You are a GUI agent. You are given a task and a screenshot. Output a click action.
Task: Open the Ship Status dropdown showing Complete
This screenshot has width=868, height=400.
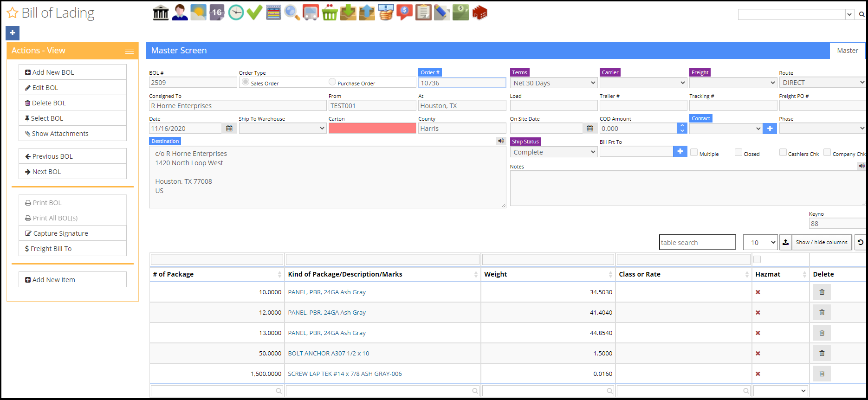point(554,152)
